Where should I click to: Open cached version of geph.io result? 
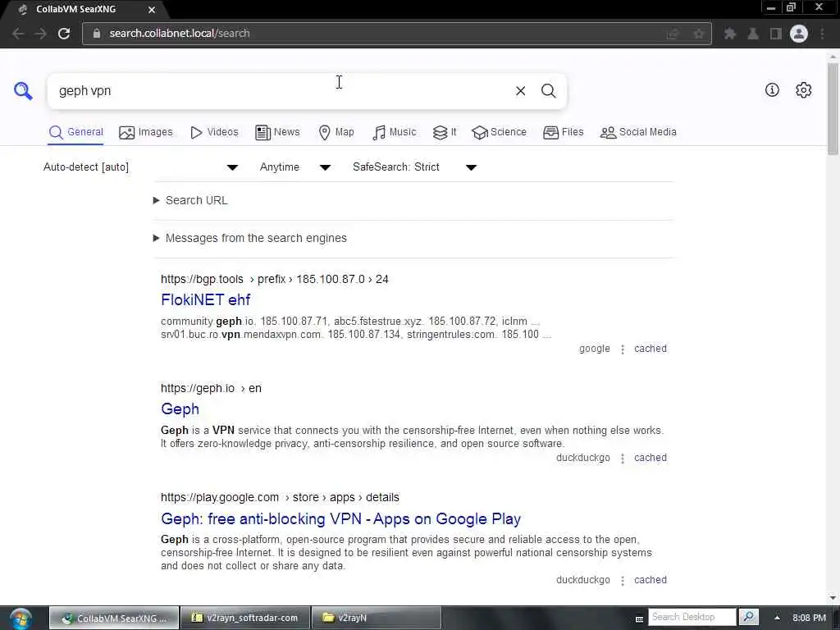click(651, 458)
